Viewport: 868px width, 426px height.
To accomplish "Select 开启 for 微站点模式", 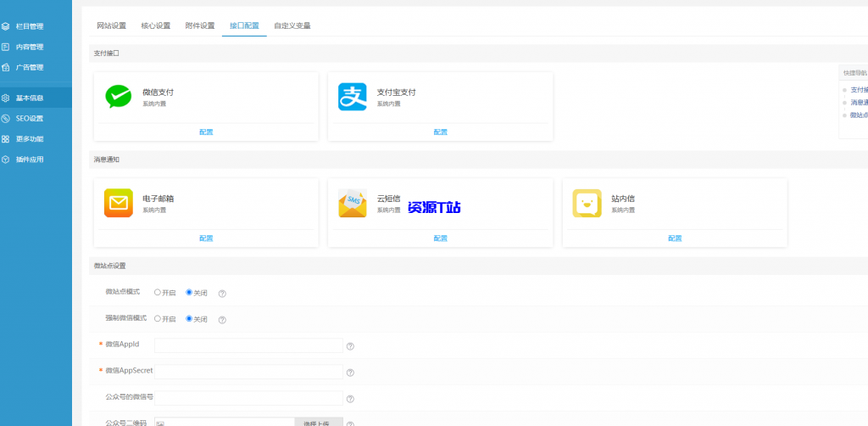I will tap(158, 292).
